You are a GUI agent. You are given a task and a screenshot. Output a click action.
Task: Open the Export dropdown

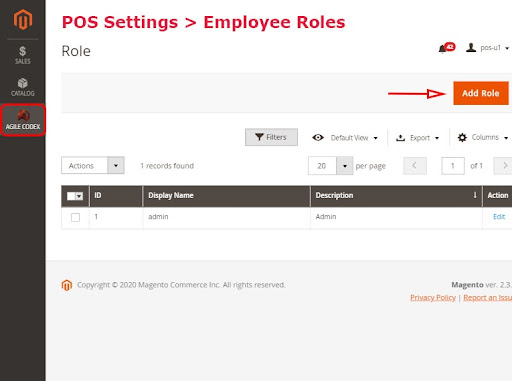pyautogui.click(x=417, y=138)
